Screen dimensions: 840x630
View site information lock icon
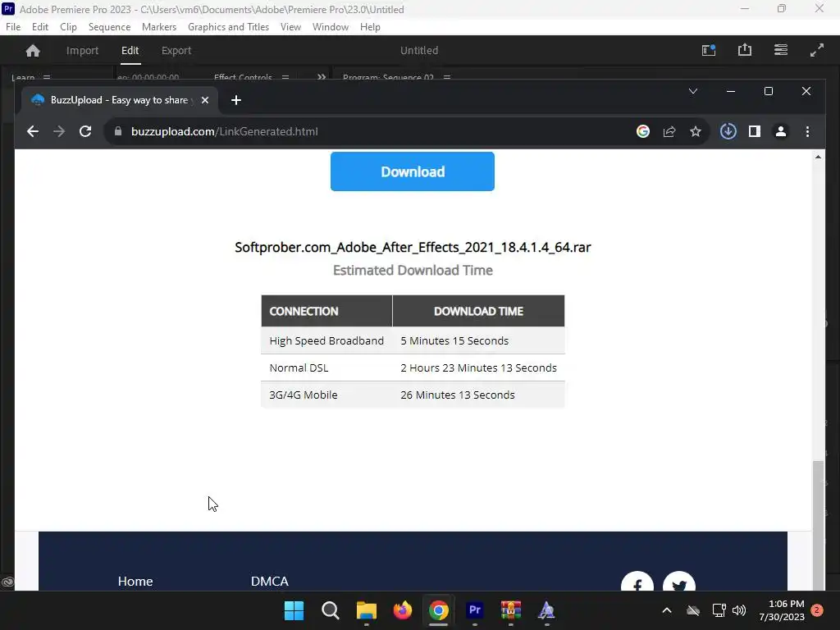click(118, 131)
